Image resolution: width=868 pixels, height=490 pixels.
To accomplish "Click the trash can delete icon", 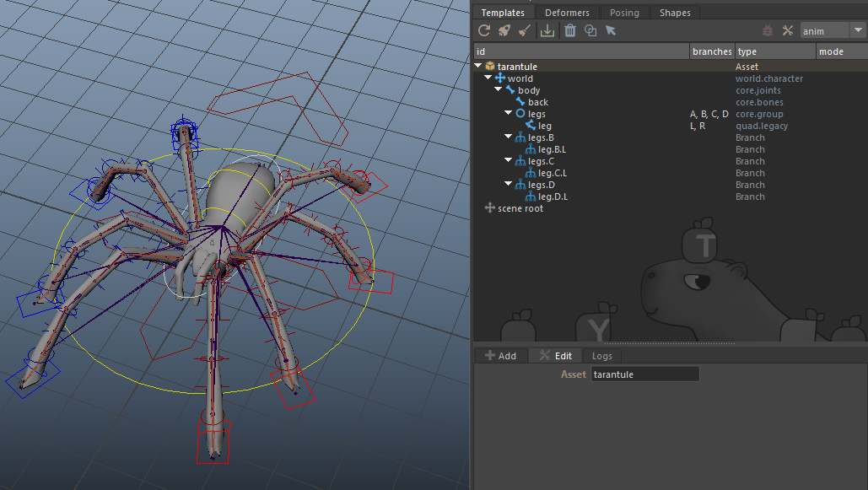I will coord(570,30).
